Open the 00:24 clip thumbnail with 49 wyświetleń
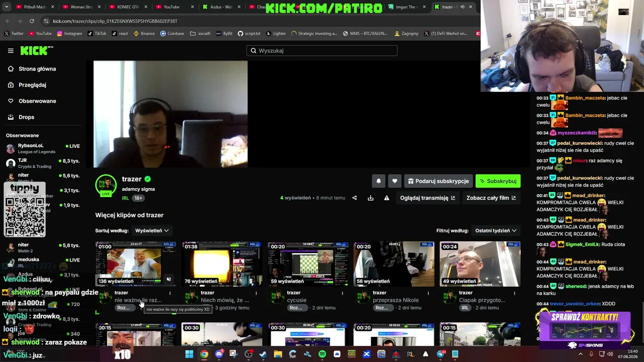Viewport: 644px width, 362px height. coord(480,264)
